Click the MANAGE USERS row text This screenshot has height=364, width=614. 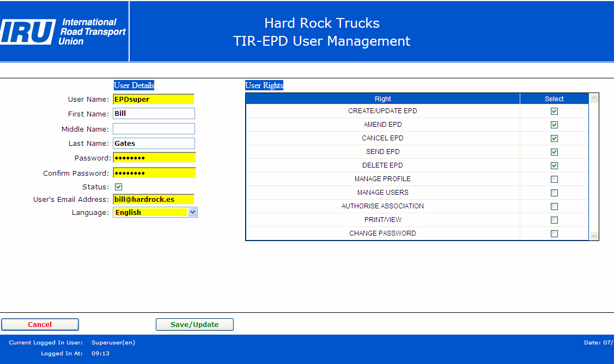(382, 193)
